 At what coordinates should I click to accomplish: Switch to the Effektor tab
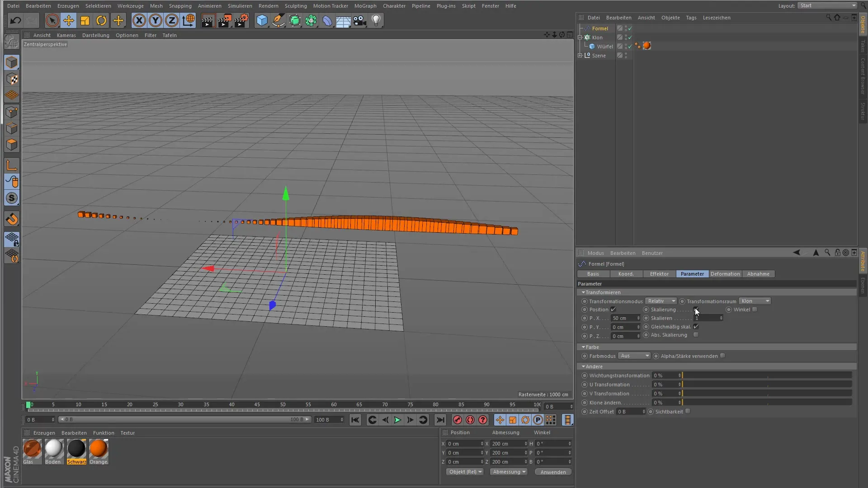(x=659, y=274)
